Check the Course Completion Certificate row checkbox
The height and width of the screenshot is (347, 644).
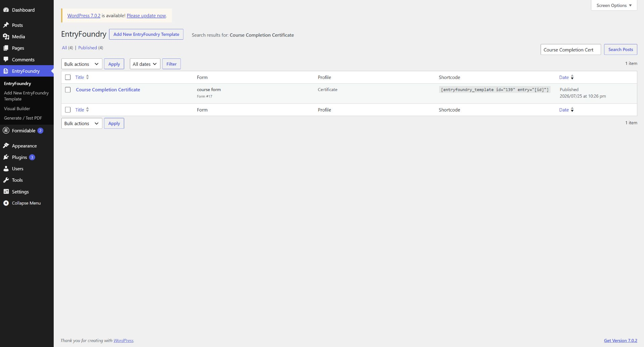(68, 90)
